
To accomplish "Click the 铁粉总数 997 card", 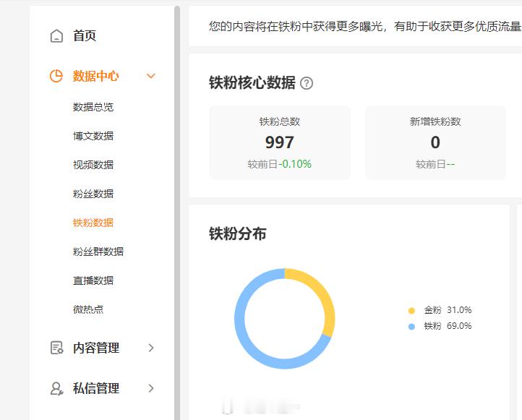I will (280, 143).
